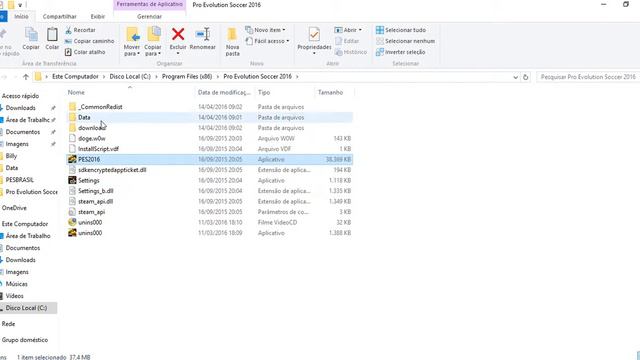The width and height of the screenshot is (640, 360).
Task: Select Este Computador in navigation pane
Action: click(25, 224)
